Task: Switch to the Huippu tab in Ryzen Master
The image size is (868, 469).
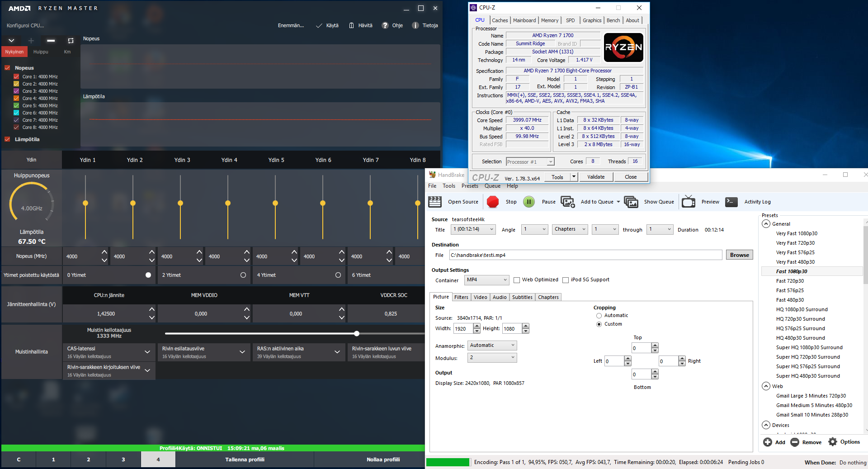Action: 41,52
